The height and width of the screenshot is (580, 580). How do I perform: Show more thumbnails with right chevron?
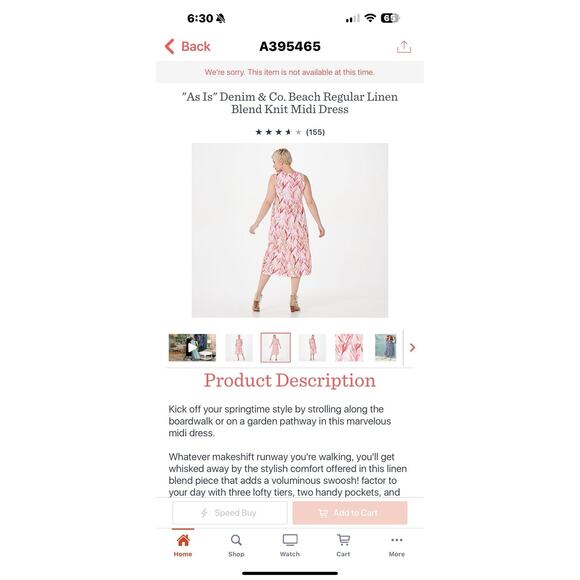click(x=412, y=348)
